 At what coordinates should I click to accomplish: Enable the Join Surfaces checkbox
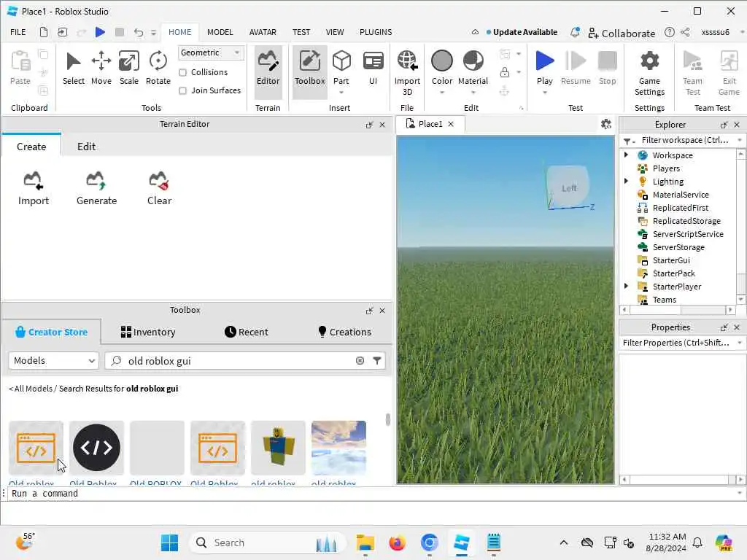(182, 90)
